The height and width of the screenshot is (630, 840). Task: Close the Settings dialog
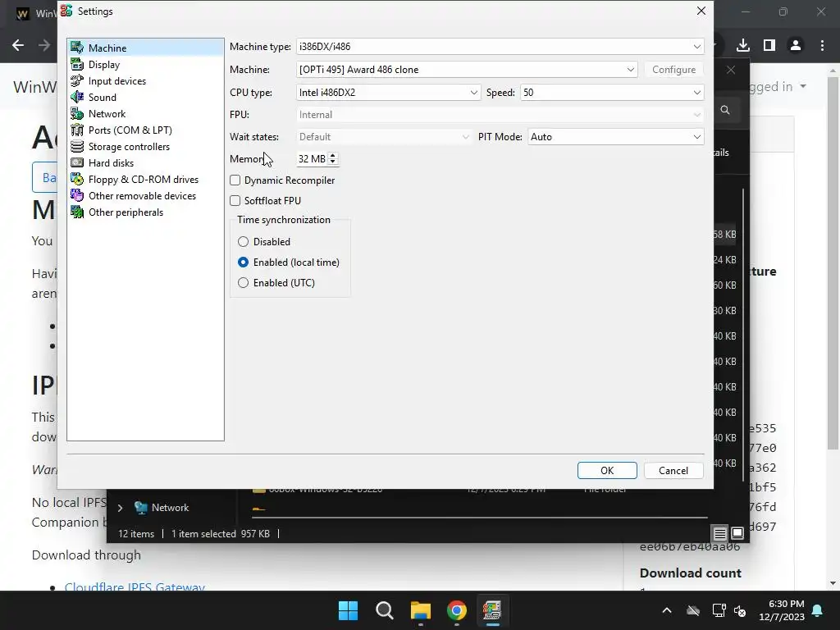point(701,11)
